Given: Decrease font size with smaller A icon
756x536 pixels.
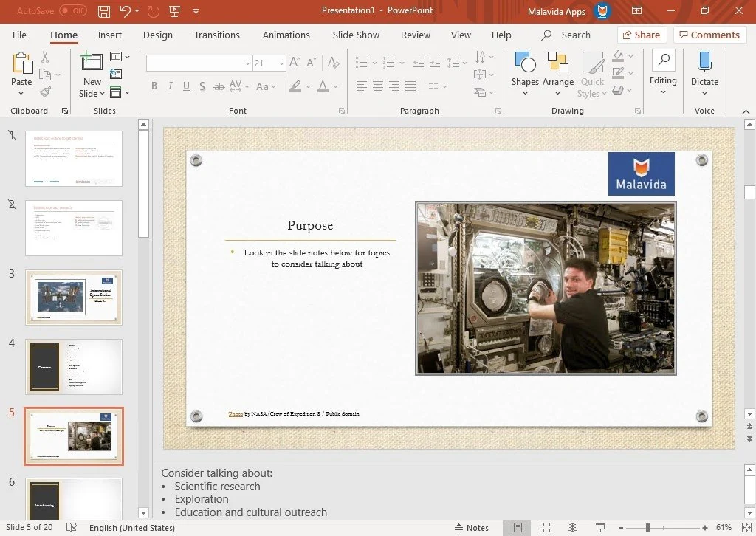Looking at the screenshot, I should (x=312, y=62).
